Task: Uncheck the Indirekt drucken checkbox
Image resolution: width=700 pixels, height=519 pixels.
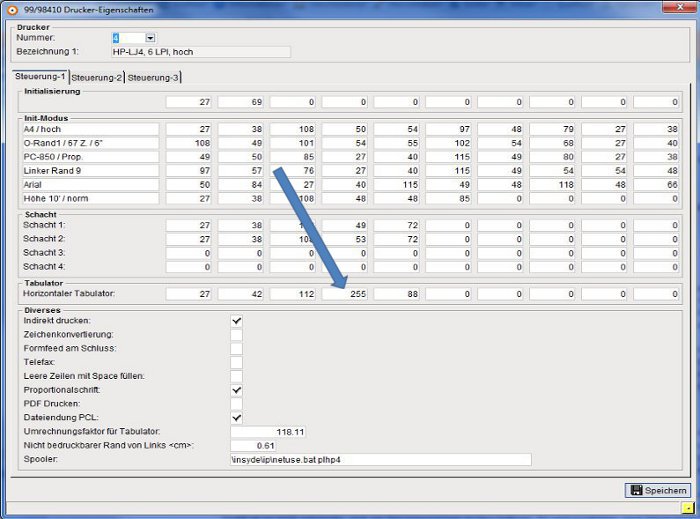Action: tap(237, 321)
